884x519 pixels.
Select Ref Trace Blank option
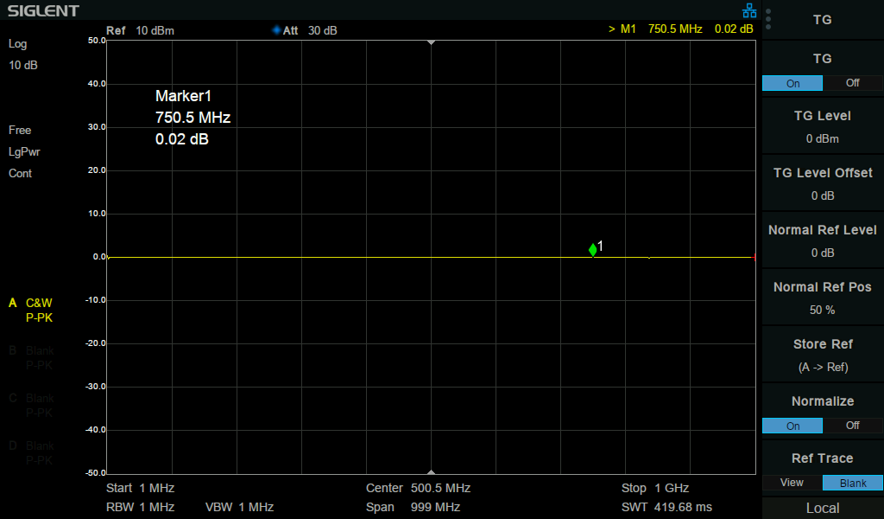[852, 483]
